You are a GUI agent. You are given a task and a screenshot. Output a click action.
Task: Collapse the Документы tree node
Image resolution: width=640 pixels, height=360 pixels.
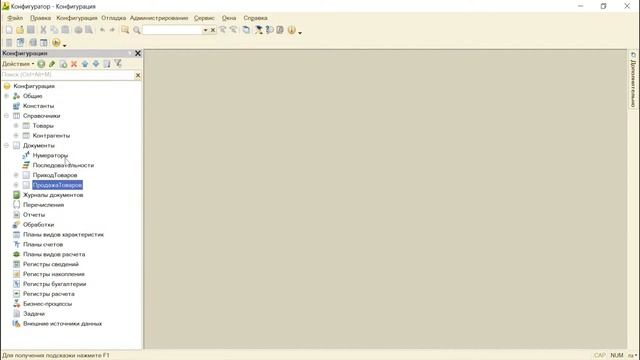pos(7,145)
